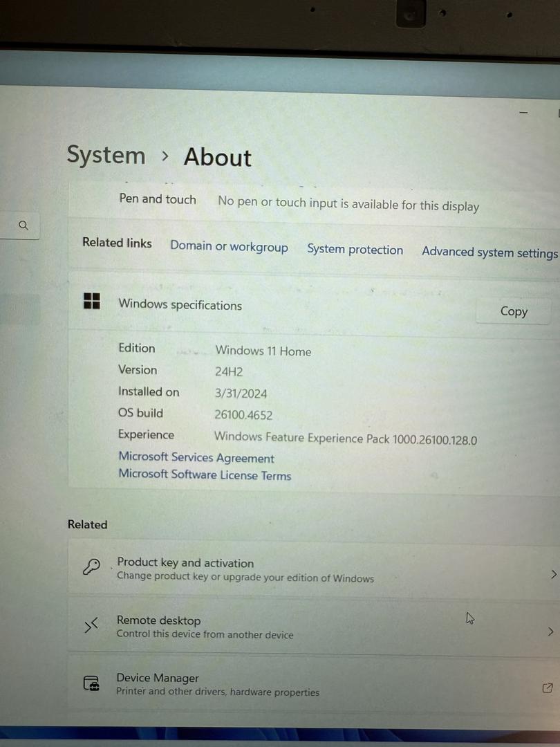Expand Remote desktop chevron
560x747 pixels.
point(551,631)
